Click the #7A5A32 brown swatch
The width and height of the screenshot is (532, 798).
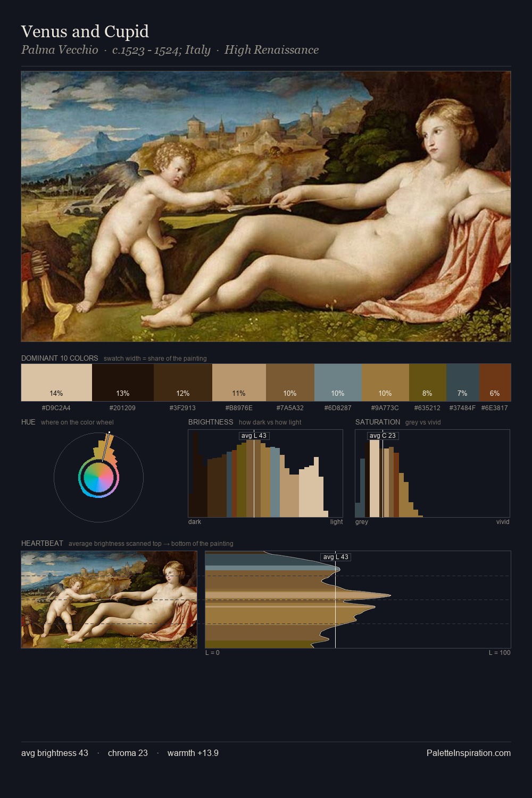tap(290, 383)
